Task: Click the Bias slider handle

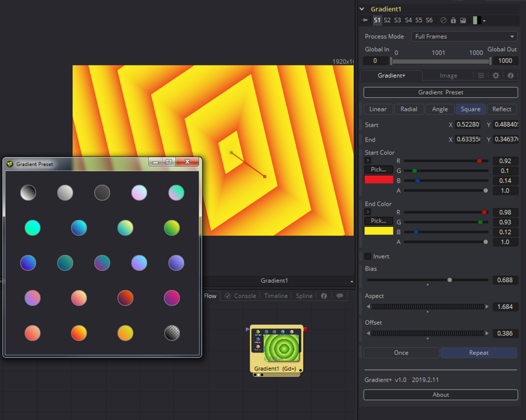Action: (x=450, y=280)
